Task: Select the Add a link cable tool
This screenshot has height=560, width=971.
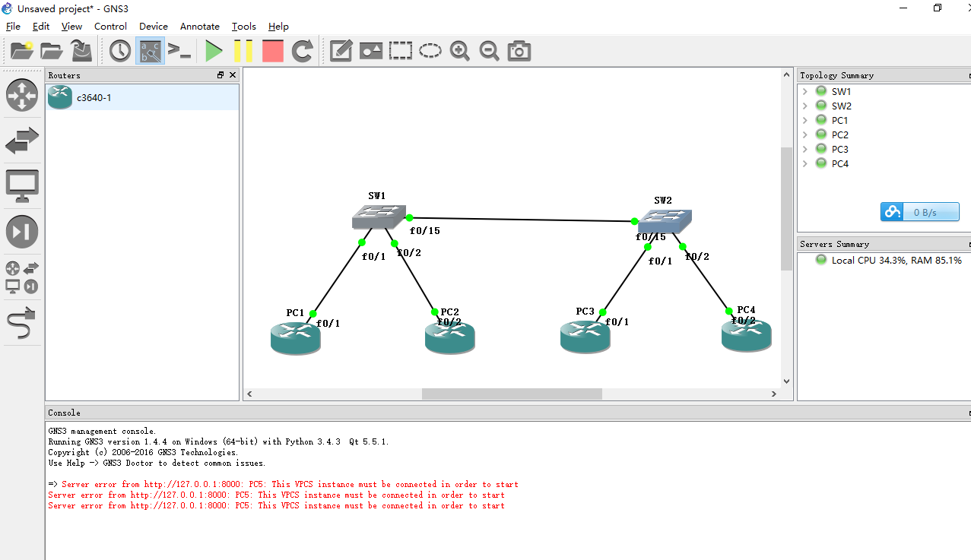Action: coord(21,323)
